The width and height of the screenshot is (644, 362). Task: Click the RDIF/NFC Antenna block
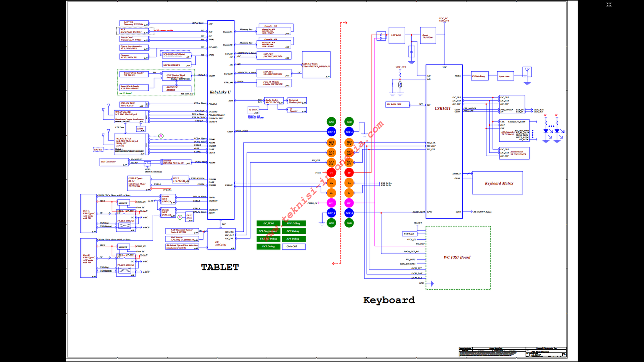tap(178, 88)
